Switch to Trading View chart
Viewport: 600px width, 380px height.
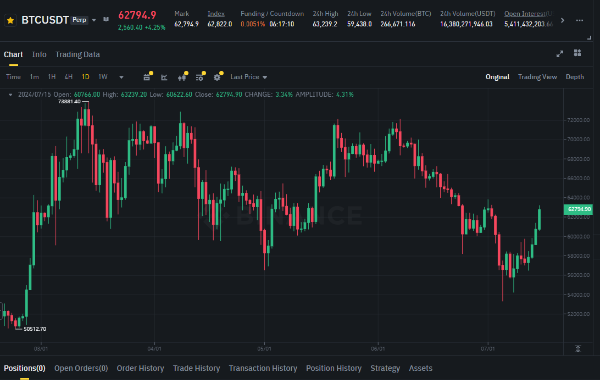pos(537,77)
